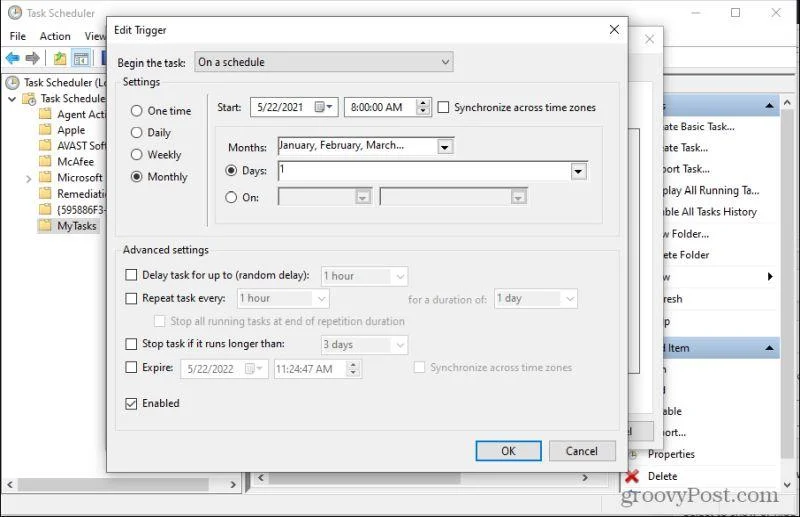Uncheck the Enabled checkbox
800x517 pixels.
coord(131,404)
